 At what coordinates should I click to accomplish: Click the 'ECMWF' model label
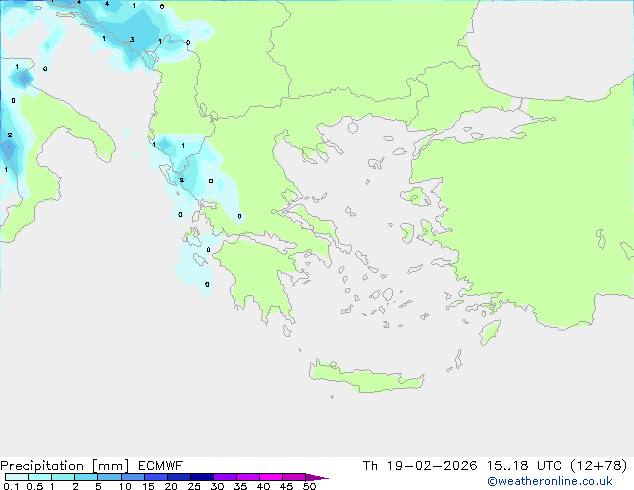[161, 466]
